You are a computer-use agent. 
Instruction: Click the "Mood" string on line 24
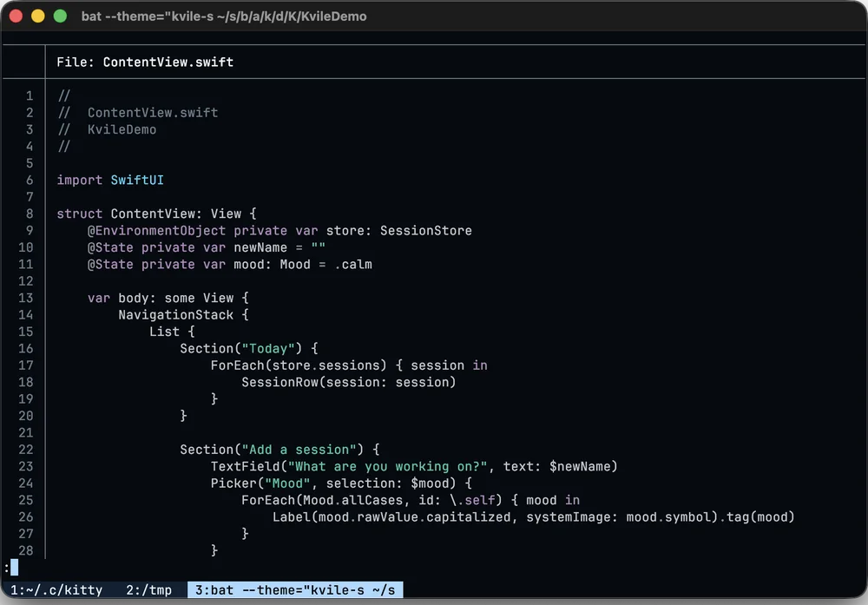[x=287, y=483]
